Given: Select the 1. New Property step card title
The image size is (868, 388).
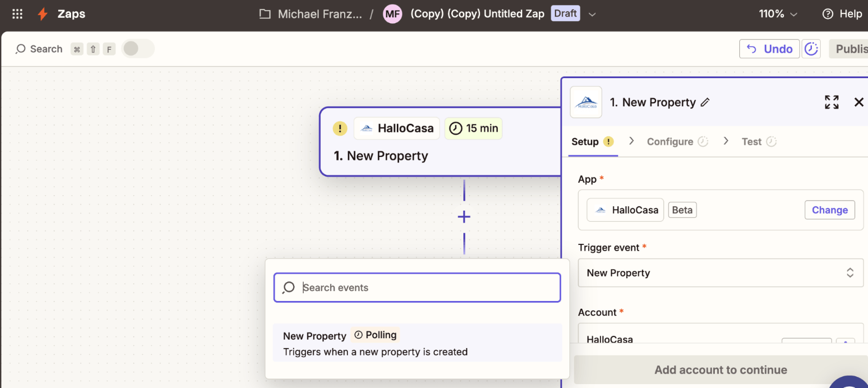Looking at the screenshot, I should [381, 156].
